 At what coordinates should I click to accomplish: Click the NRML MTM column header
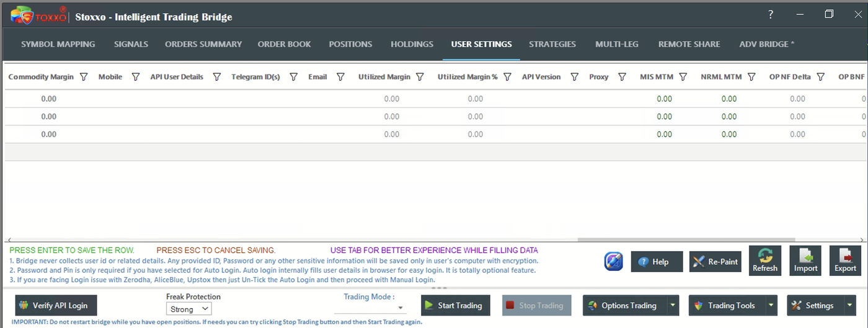click(721, 77)
